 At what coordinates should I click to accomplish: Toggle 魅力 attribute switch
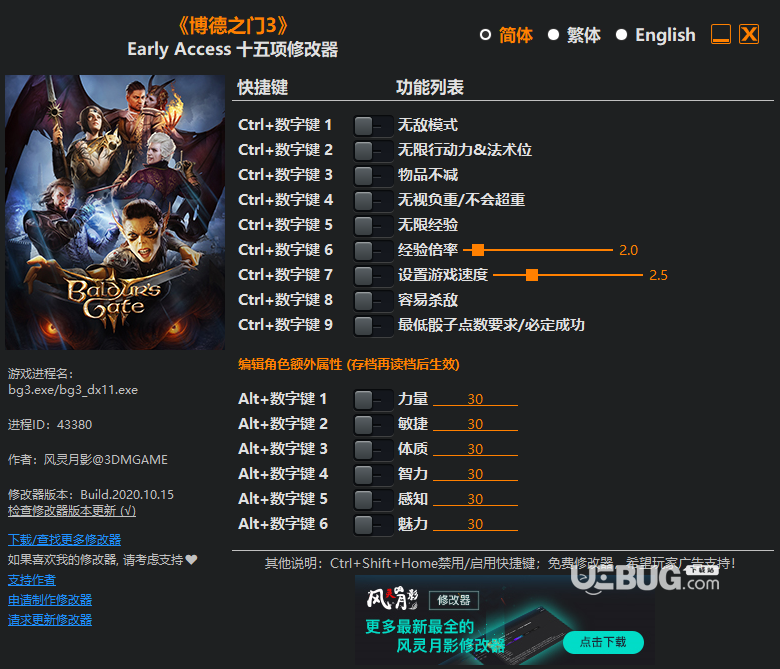click(x=373, y=524)
